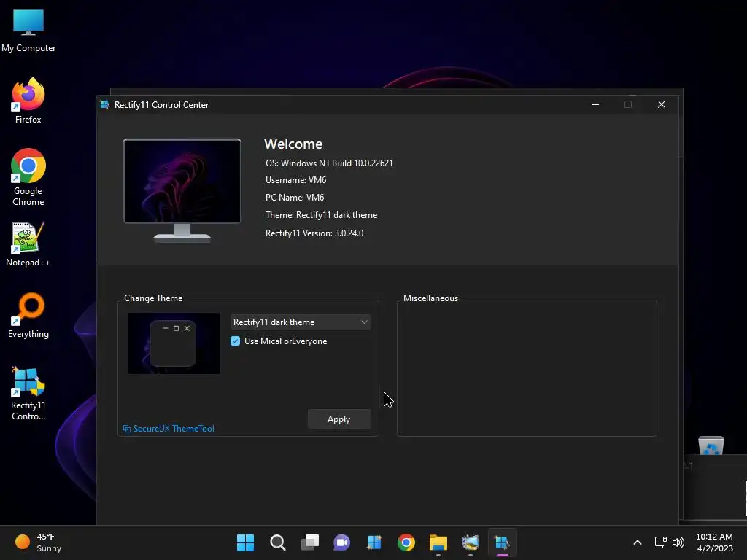Open the weather widget showing 45°F Sunny

point(38,542)
